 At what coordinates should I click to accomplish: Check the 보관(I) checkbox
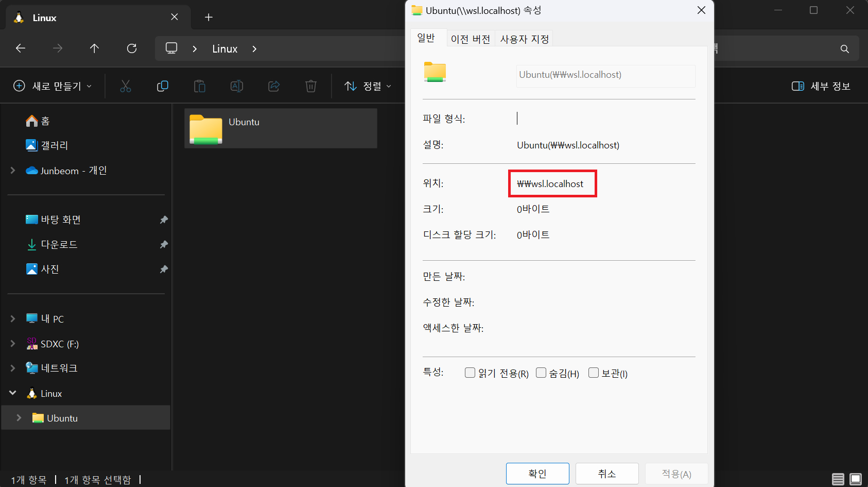[x=594, y=373]
